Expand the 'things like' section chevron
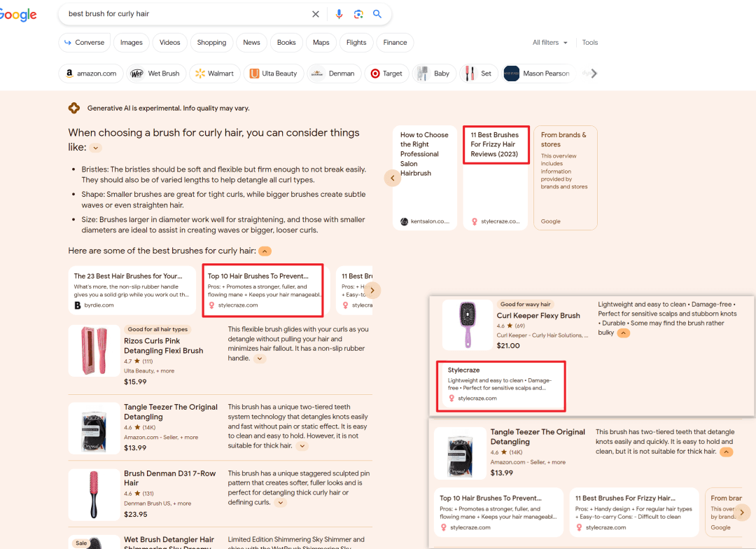Screen dimensions: 756x549 tap(96, 148)
